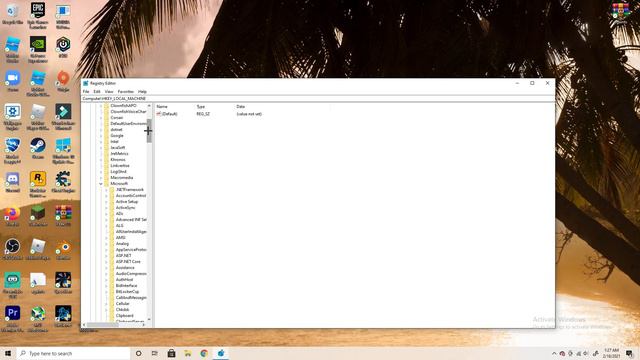Expand the Macromedia registry key
The image size is (640, 360).
click(x=101, y=178)
